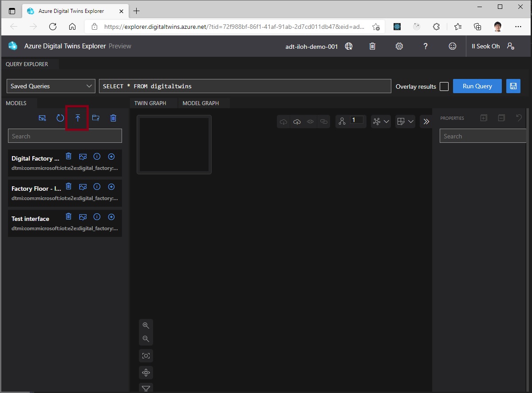Click the browser address bar
532x393 pixels.
point(234,27)
